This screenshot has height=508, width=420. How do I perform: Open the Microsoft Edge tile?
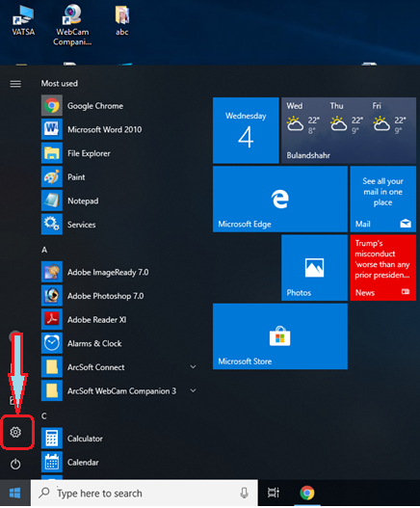(280, 200)
